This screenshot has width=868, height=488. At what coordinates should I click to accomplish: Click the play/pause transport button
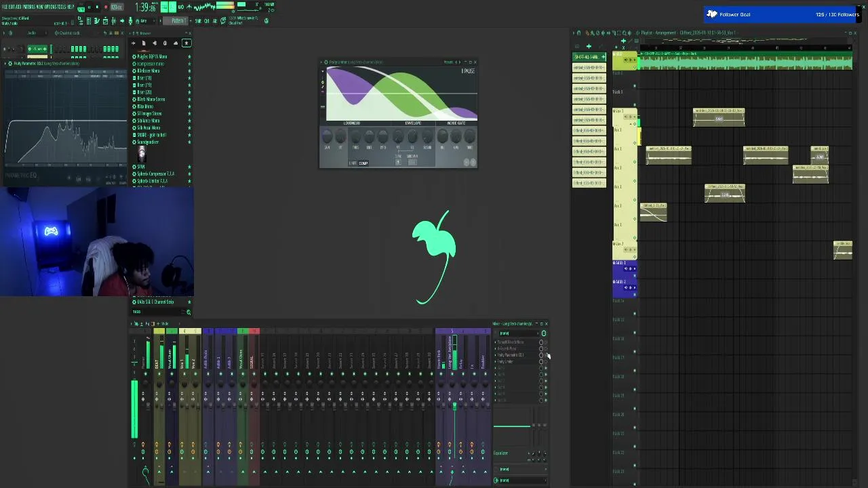tap(89, 7)
